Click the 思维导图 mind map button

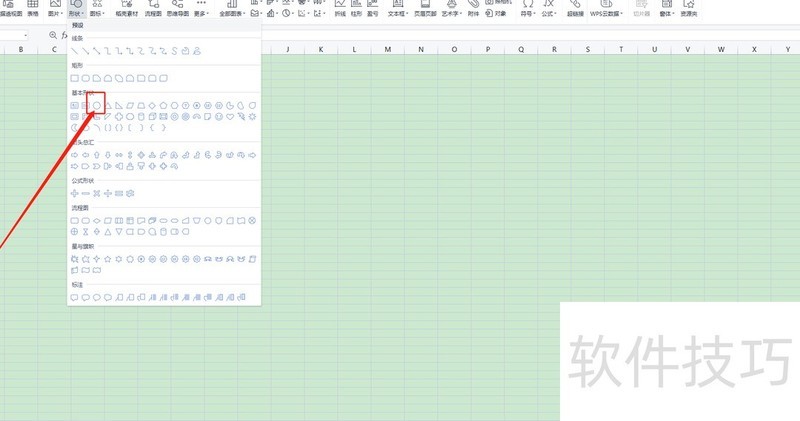178,9
